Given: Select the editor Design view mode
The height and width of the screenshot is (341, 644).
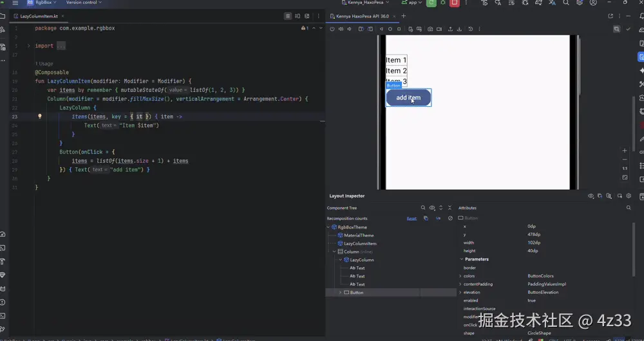Looking at the screenshot, I should click(x=307, y=17).
